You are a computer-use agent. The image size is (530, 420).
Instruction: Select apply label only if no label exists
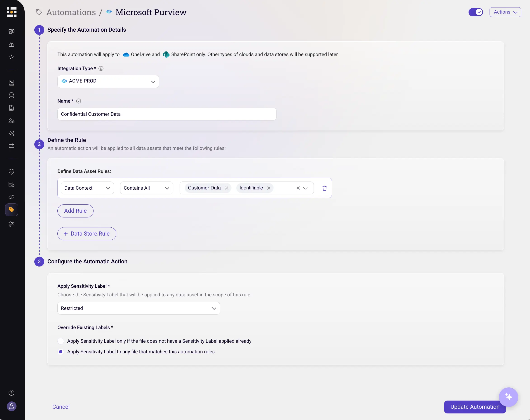tap(61, 341)
